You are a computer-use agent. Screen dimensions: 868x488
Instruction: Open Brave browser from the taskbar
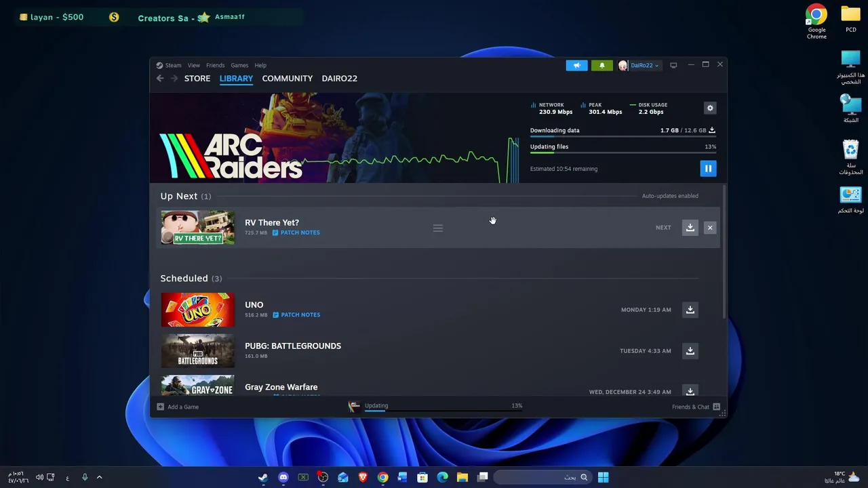pyautogui.click(x=363, y=477)
